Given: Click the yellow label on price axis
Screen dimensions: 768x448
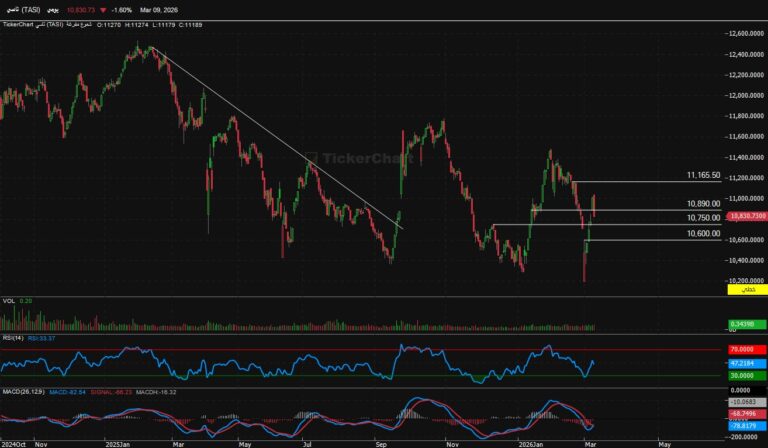Looking at the screenshot, I should (741, 288).
